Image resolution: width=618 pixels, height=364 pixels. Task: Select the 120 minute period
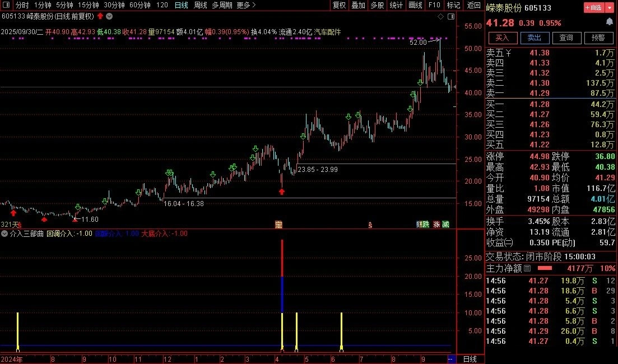point(162,5)
